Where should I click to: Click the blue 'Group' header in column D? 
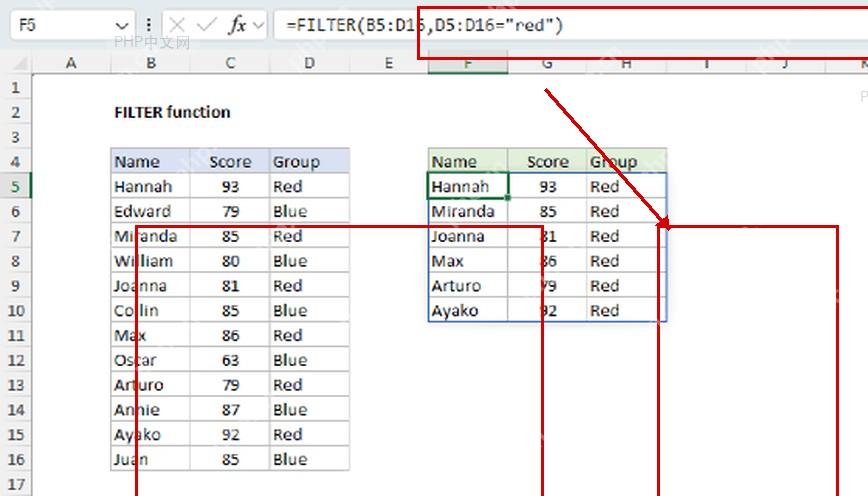coord(309,162)
